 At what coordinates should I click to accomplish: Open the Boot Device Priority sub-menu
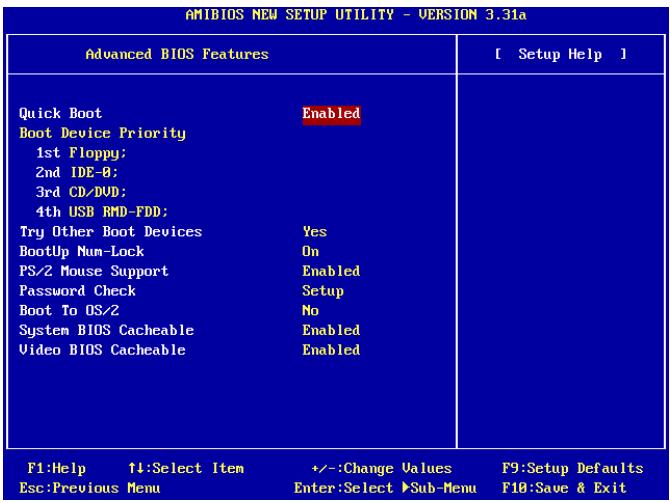(x=103, y=133)
